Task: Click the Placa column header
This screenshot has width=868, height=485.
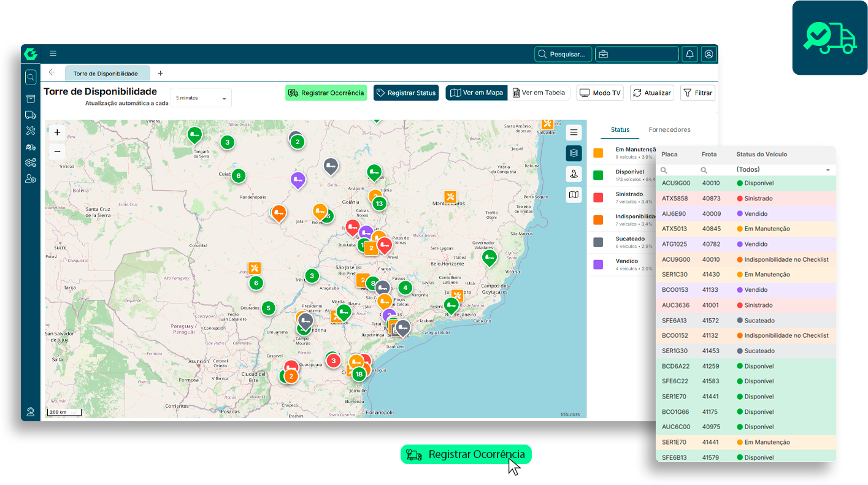Action: coord(669,155)
